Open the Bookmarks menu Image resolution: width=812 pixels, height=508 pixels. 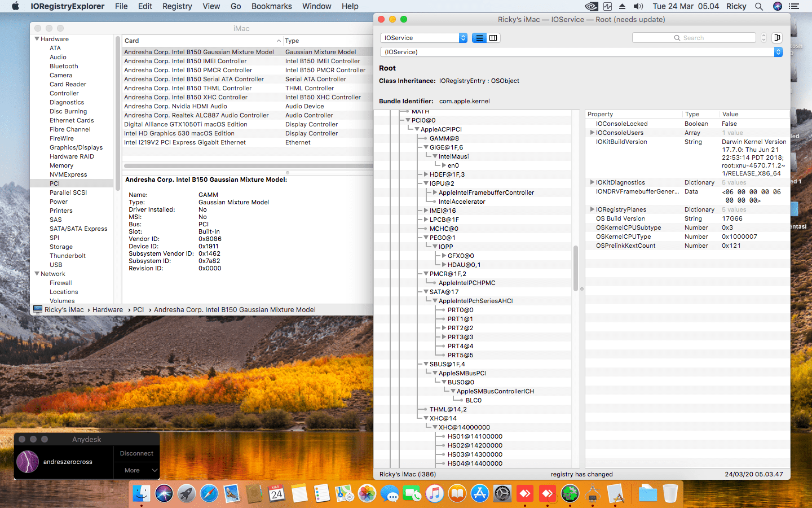point(271,6)
